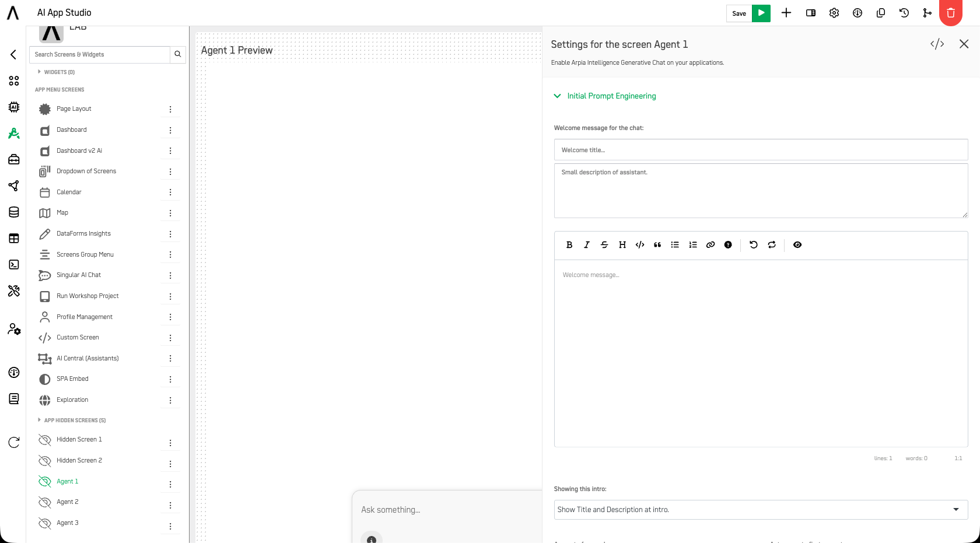Click the red trash delete button
Viewport: 980px width, 543px height.
tap(951, 13)
